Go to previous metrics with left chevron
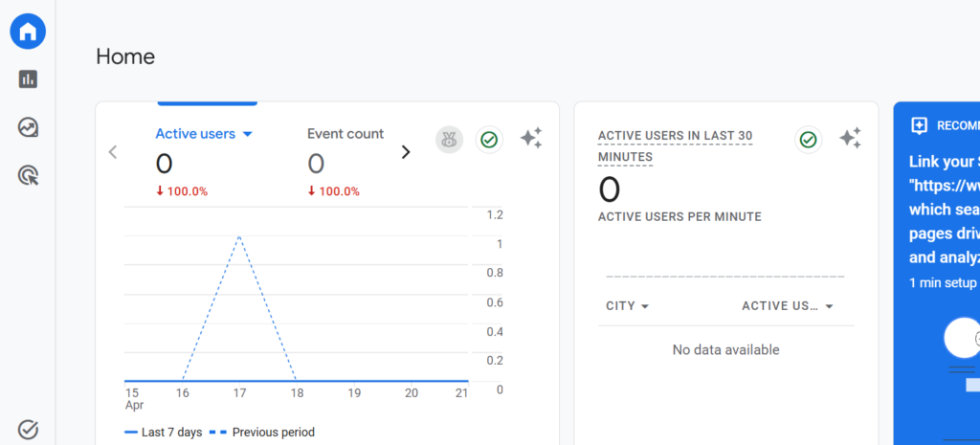This screenshot has width=980, height=445. point(113,151)
